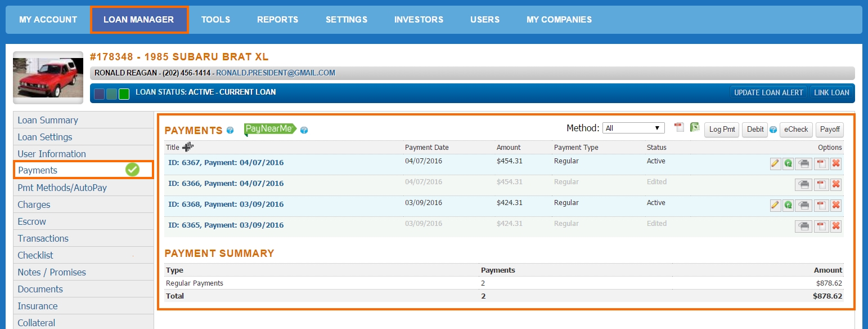Image resolution: width=868 pixels, height=329 pixels.
Task: Print the receipt for payment ID 6365
Action: (804, 226)
